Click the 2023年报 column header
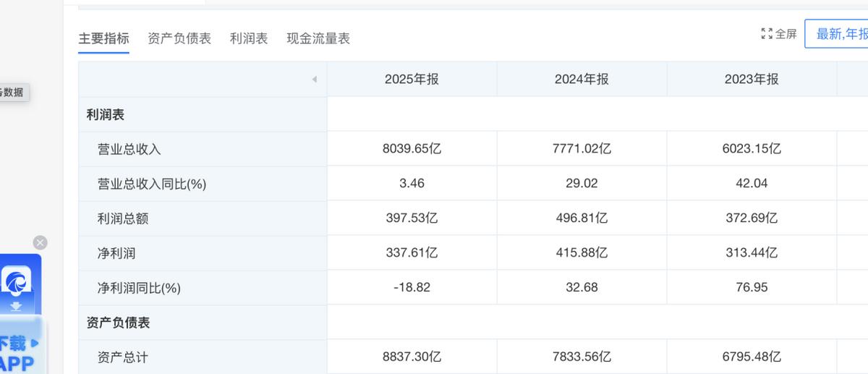868x374 pixels. click(752, 80)
